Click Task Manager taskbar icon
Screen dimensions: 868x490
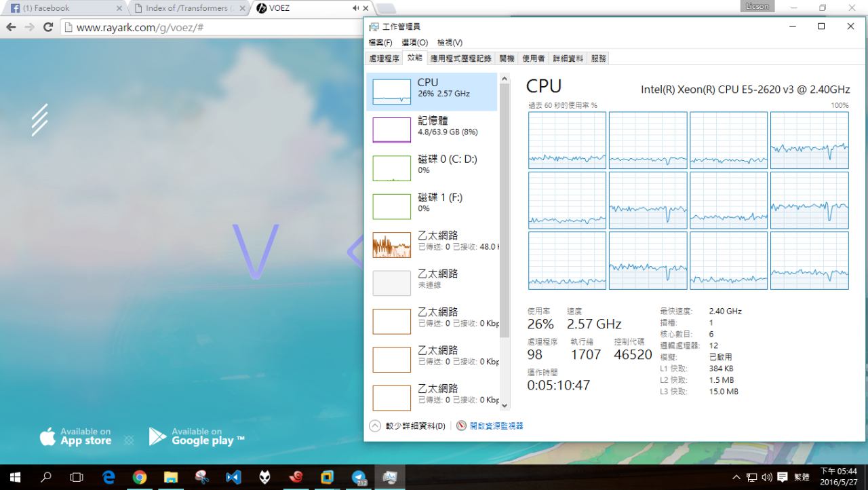(x=390, y=477)
